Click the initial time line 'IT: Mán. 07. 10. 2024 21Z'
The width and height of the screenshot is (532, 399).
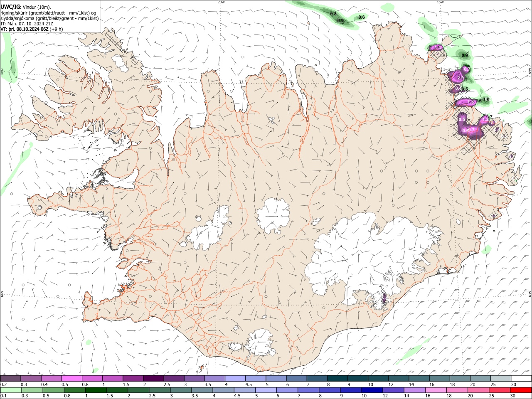point(27,24)
